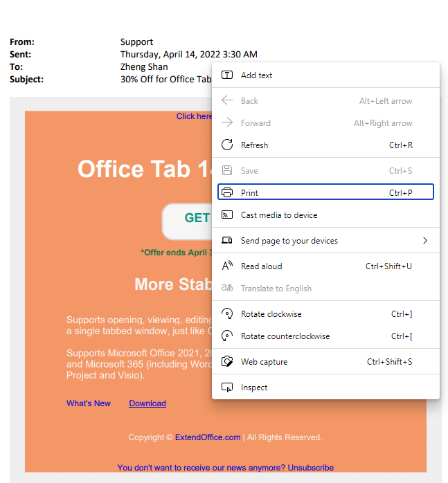Select the Forward menu entry

click(x=325, y=122)
